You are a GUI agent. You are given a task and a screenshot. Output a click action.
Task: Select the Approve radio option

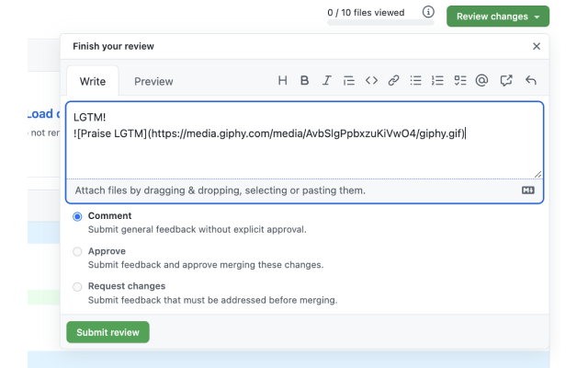point(77,251)
